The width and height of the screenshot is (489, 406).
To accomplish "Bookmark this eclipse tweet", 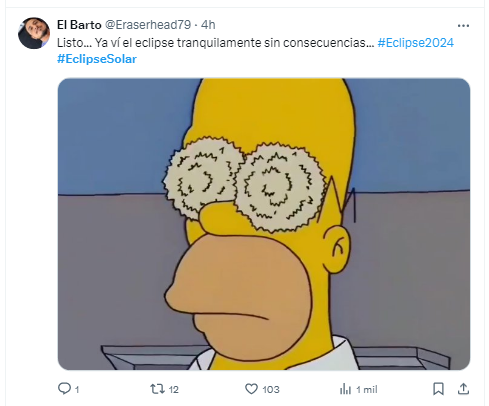I will (438, 389).
